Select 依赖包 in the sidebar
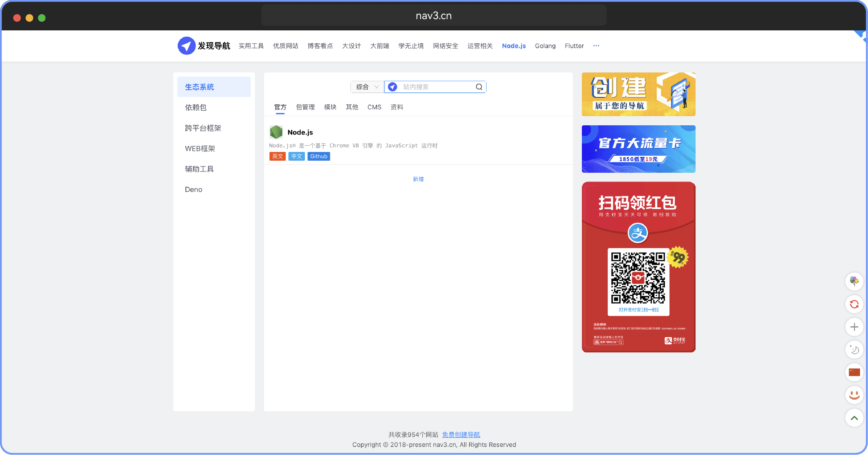 pyautogui.click(x=214, y=107)
